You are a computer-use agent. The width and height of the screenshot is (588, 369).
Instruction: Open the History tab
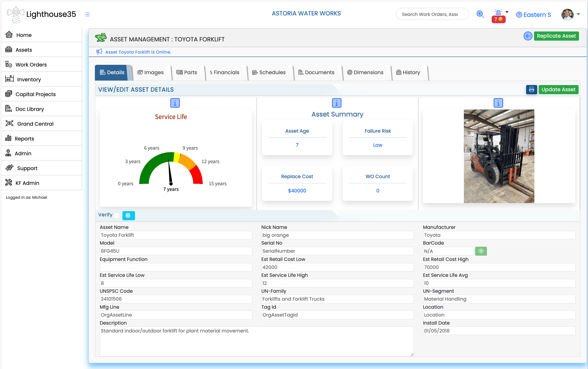click(408, 73)
